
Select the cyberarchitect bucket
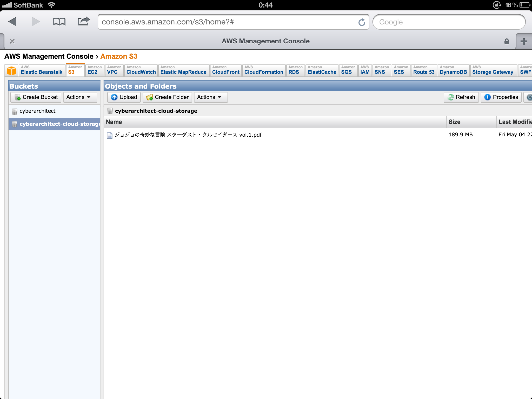coord(54,111)
